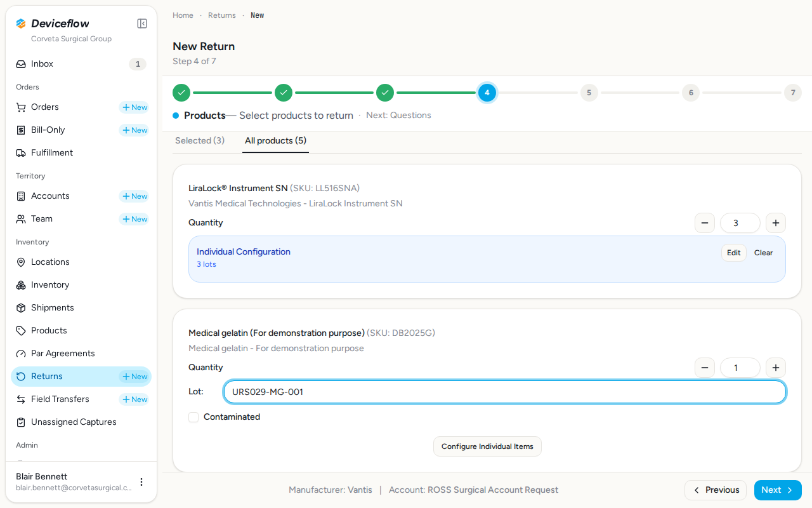Open Returns in the sidebar
The height and width of the screenshot is (508, 812).
(x=81, y=377)
